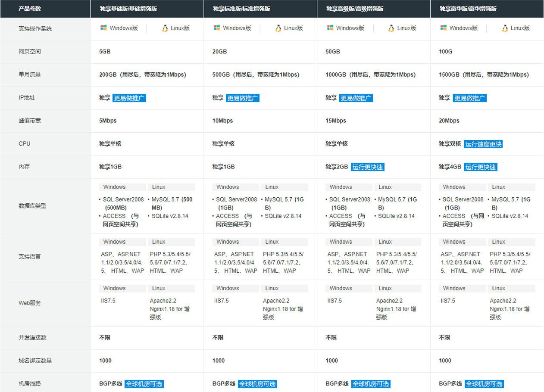The width and height of the screenshot is (544, 392).
Task: Select Windows tab for 数据库类型 in 独享高级版 column
Action: (x=349, y=187)
